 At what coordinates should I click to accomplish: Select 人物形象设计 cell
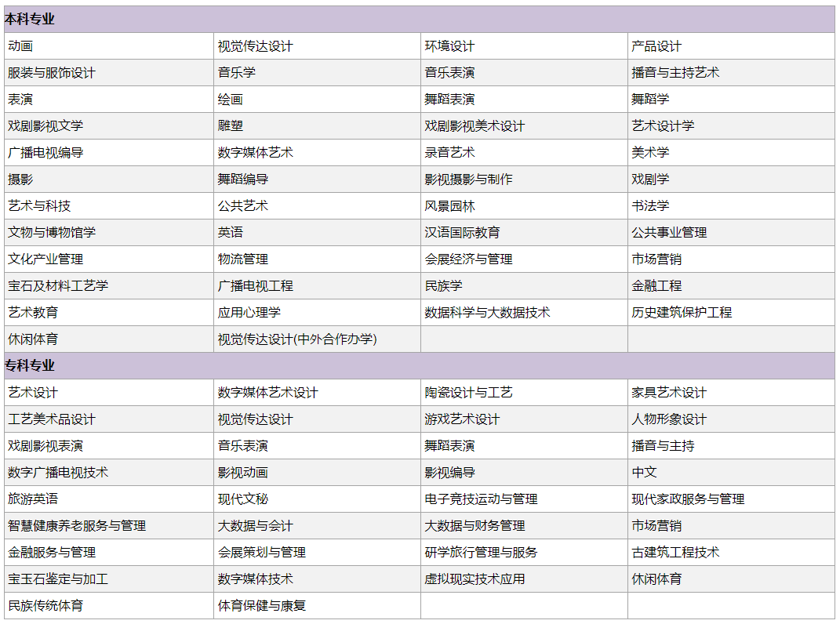tap(731, 419)
